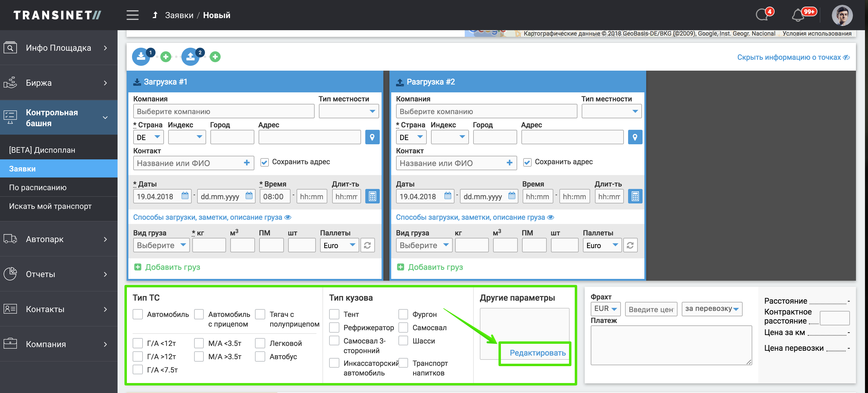
Task: Click the green plus after loading point 1
Action: pyautogui.click(x=165, y=57)
